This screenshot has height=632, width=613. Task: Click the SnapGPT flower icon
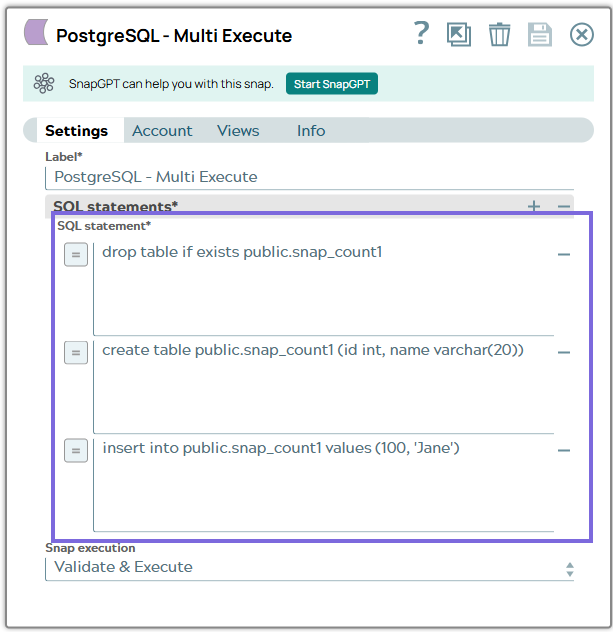[x=44, y=83]
